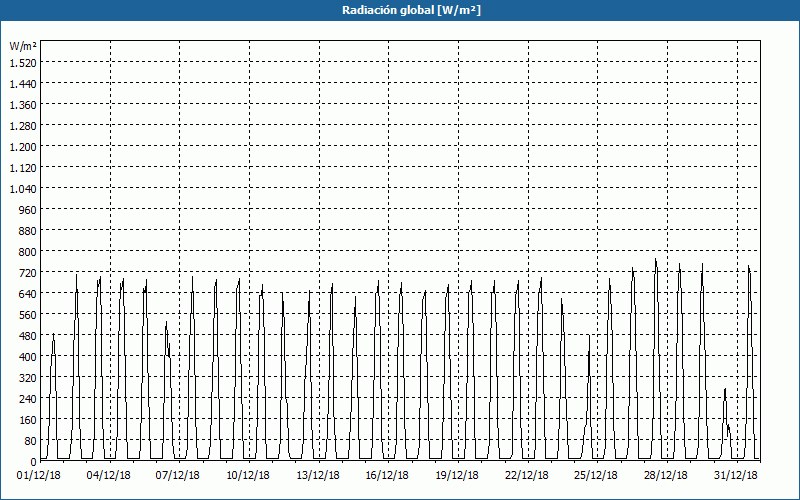Click the 560 y-axis value

pos(28,315)
